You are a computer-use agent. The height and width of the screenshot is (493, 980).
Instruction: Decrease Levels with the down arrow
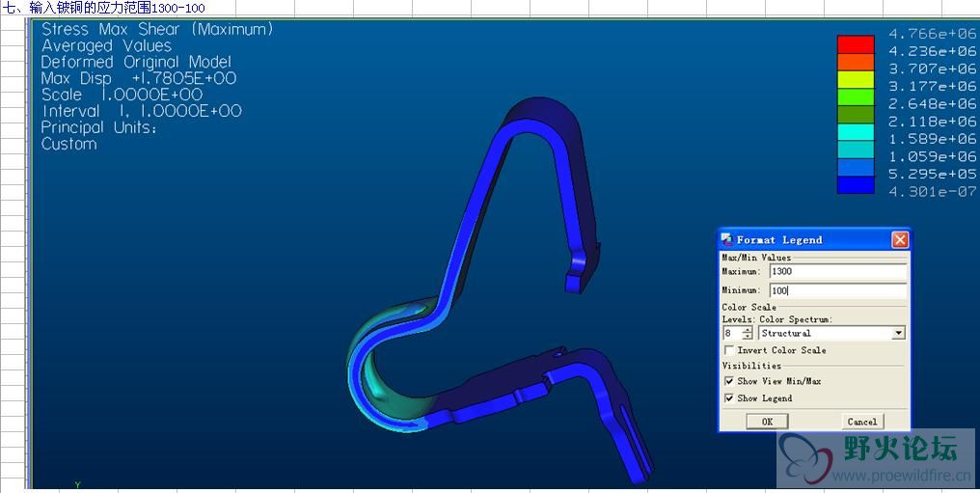tap(748, 337)
